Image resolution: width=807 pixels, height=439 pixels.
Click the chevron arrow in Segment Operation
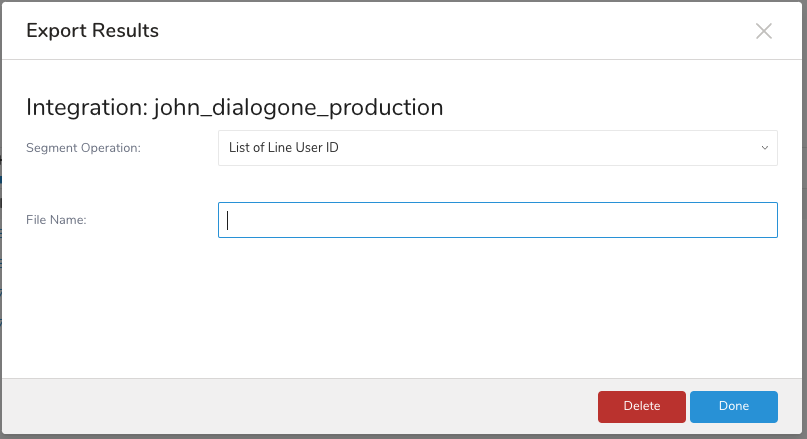[x=764, y=148]
